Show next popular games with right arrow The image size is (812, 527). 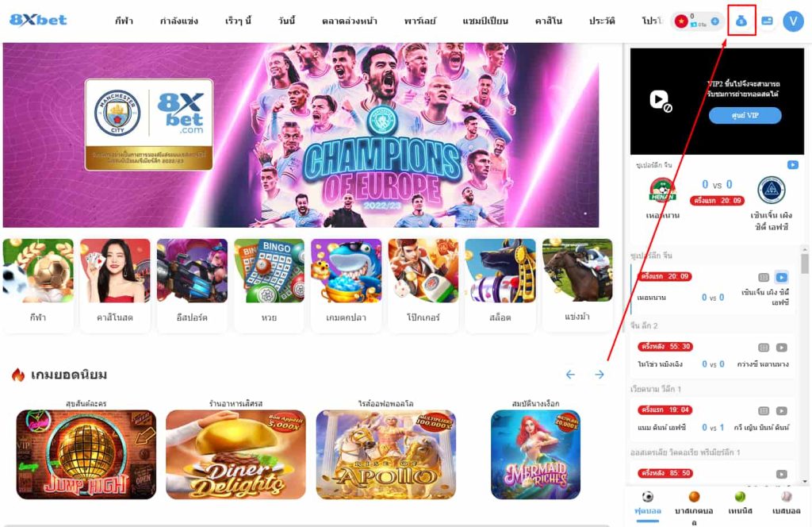point(599,374)
